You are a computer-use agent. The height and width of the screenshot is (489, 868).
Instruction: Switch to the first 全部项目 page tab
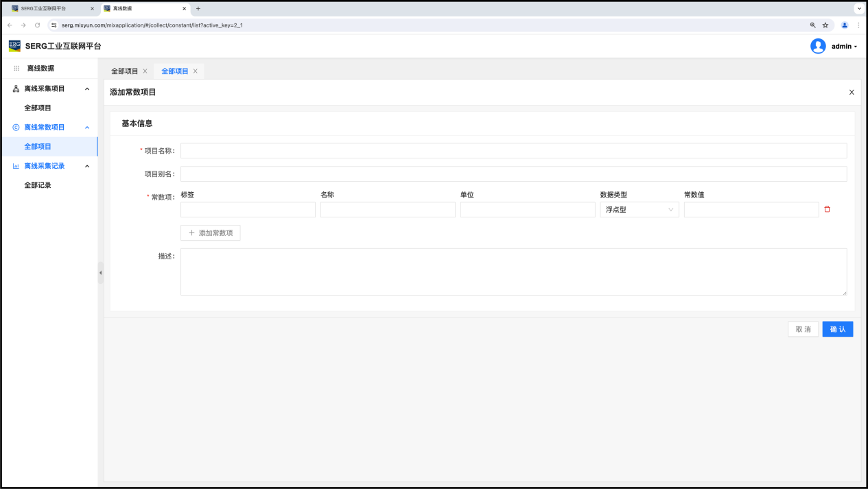click(x=125, y=71)
